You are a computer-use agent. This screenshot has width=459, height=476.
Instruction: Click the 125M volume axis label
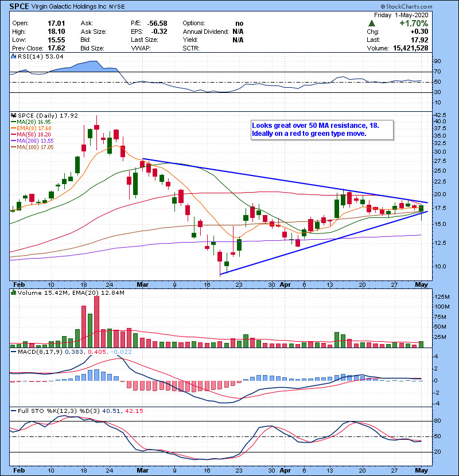(x=442, y=297)
